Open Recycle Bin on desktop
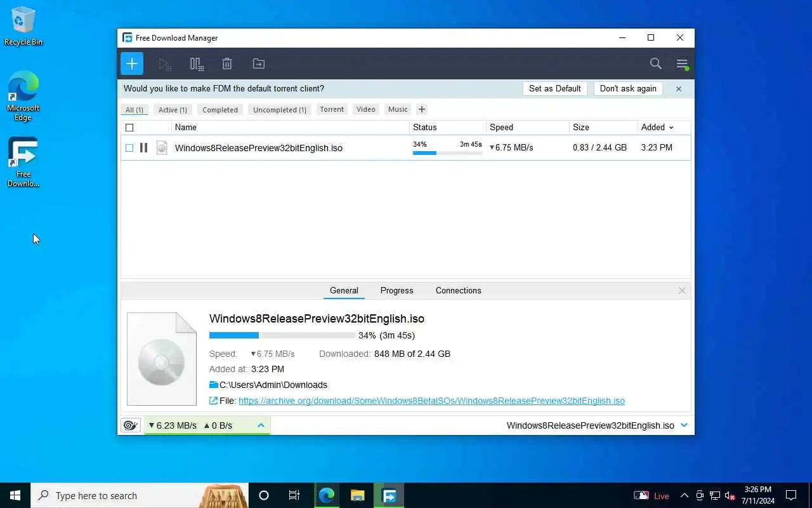 (x=23, y=27)
